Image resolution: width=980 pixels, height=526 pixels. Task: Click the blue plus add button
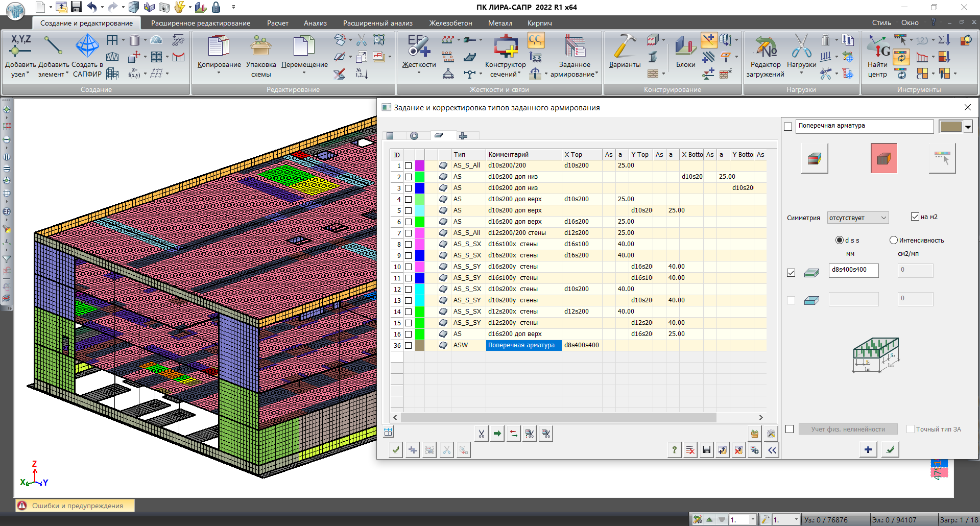[868, 450]
